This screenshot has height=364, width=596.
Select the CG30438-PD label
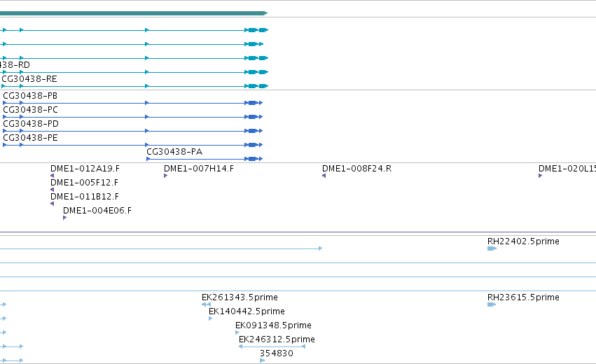tap(31, 124)
